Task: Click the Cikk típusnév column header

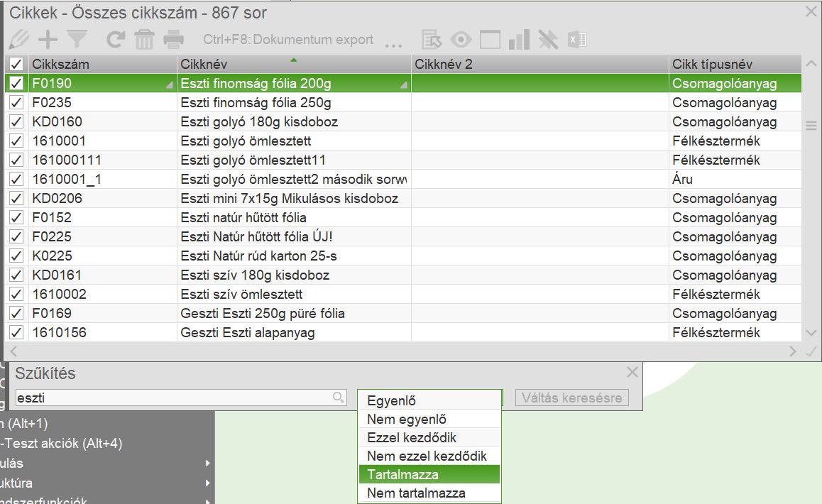Action: 735,64
